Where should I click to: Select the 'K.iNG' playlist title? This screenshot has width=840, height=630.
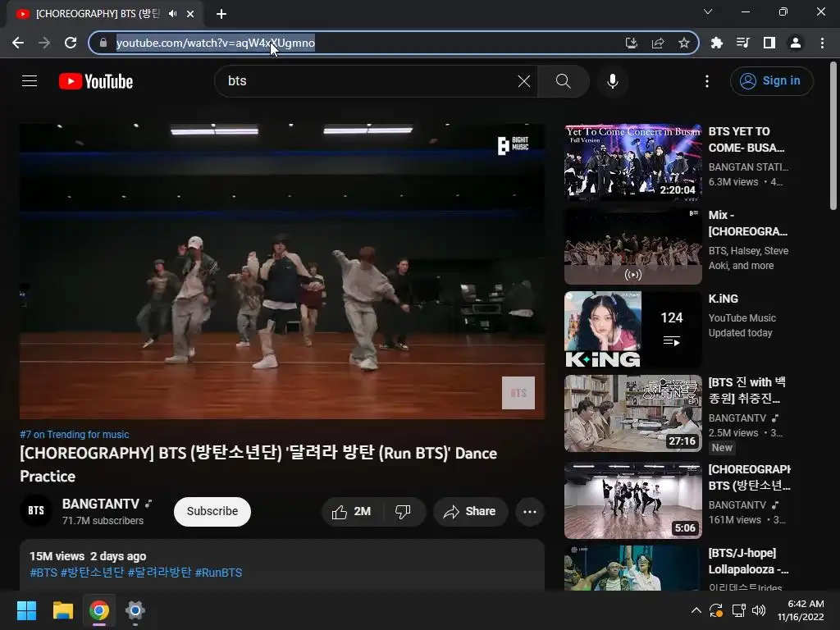pos(724,299)
